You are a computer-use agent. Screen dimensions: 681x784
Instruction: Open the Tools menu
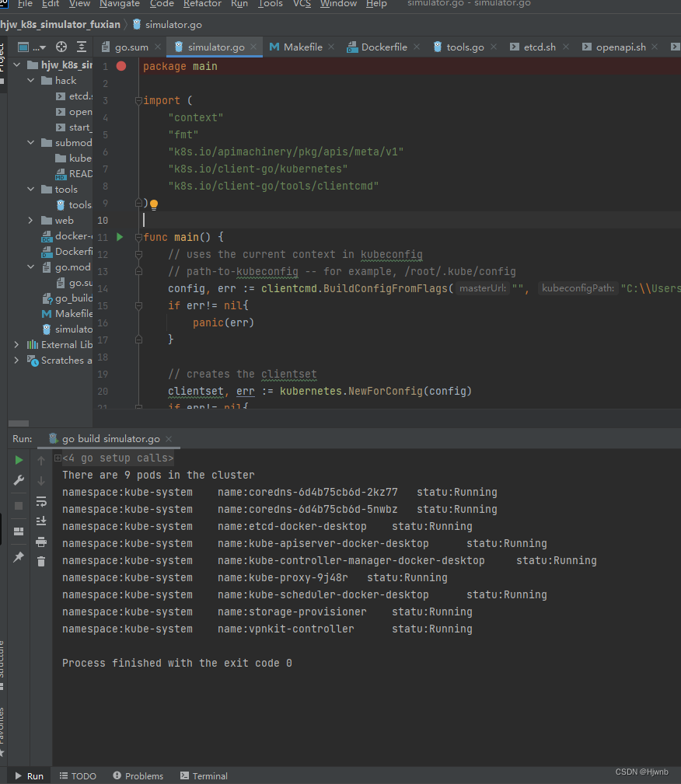click(x=271, y=4)
